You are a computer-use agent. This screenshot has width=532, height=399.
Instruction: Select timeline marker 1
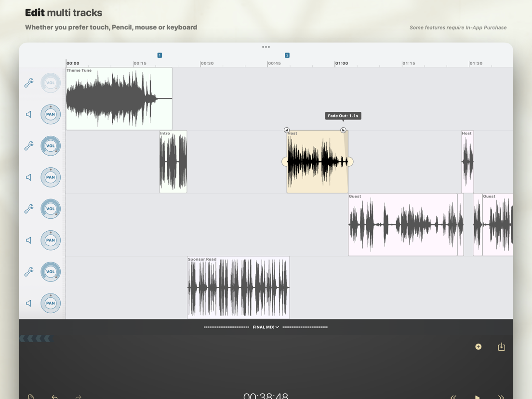tap(160, 55)
